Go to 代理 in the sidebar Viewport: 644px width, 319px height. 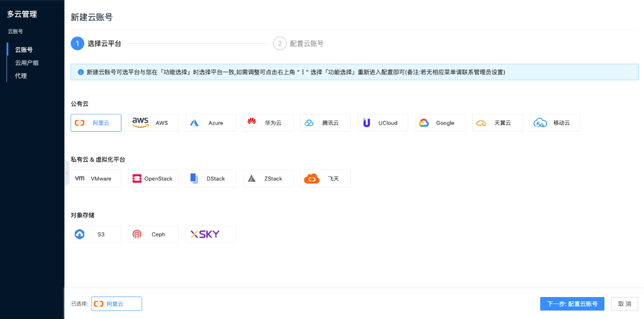(21, 75)
